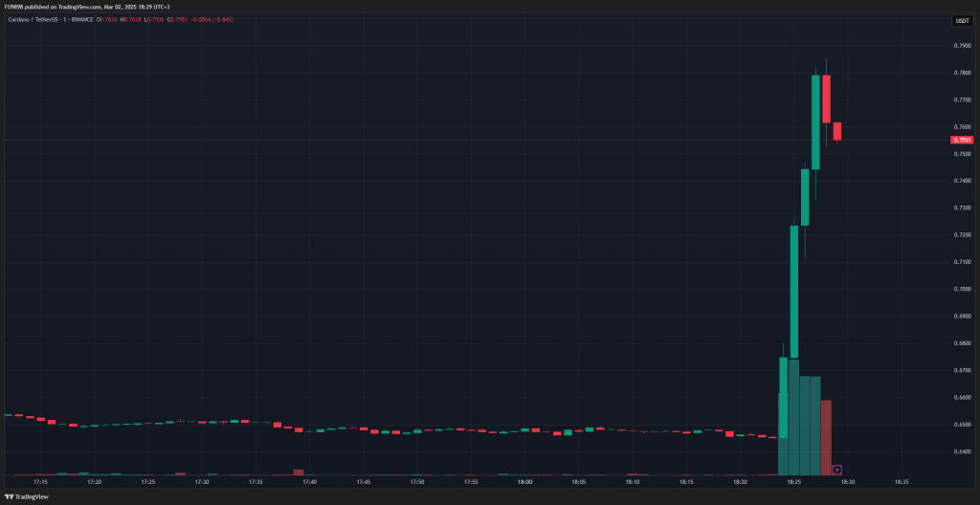Click the large red candle after the peak
Image resolution: width=980 pixels, height=505 pixels.
click(x=826, y=99)
